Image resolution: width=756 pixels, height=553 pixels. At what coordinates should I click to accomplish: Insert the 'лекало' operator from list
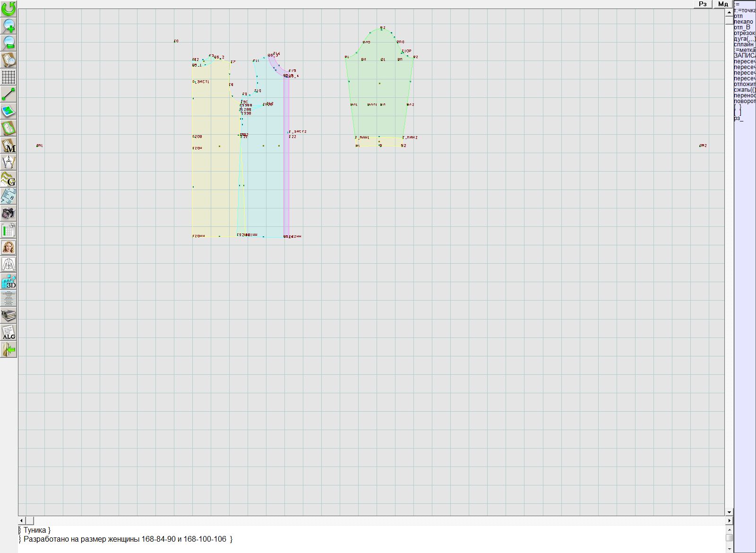click(744, 22)
